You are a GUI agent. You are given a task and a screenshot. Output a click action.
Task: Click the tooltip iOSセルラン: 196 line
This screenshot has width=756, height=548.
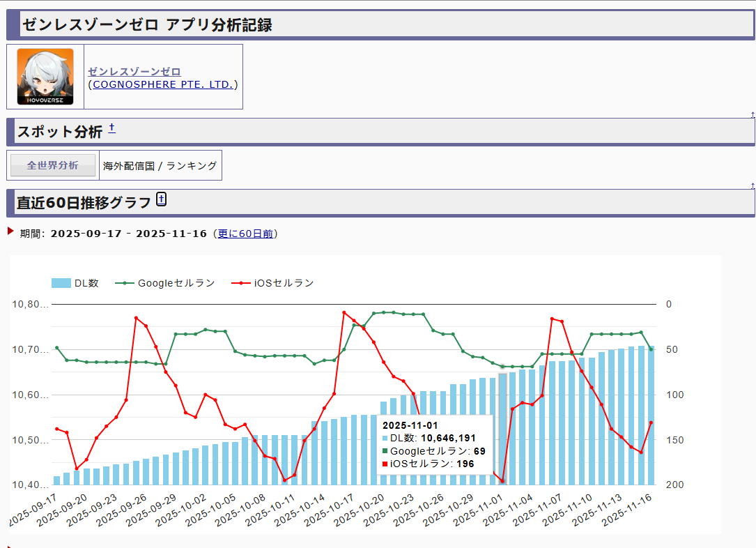point(428,464)
